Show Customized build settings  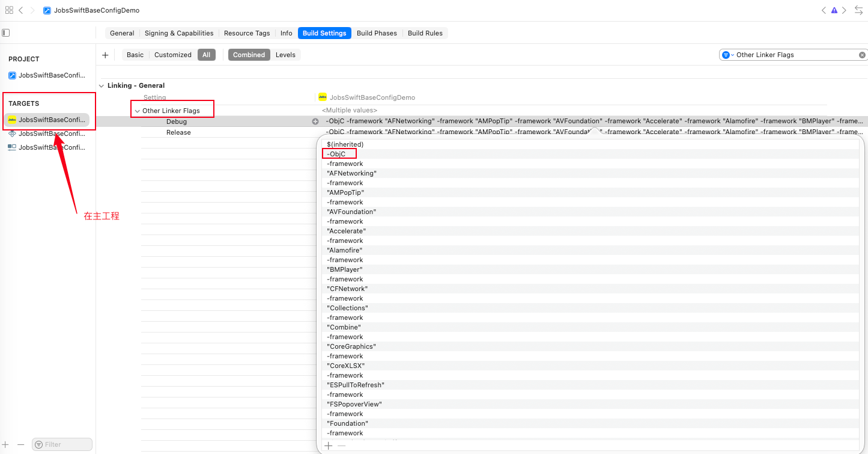(173, 55)
